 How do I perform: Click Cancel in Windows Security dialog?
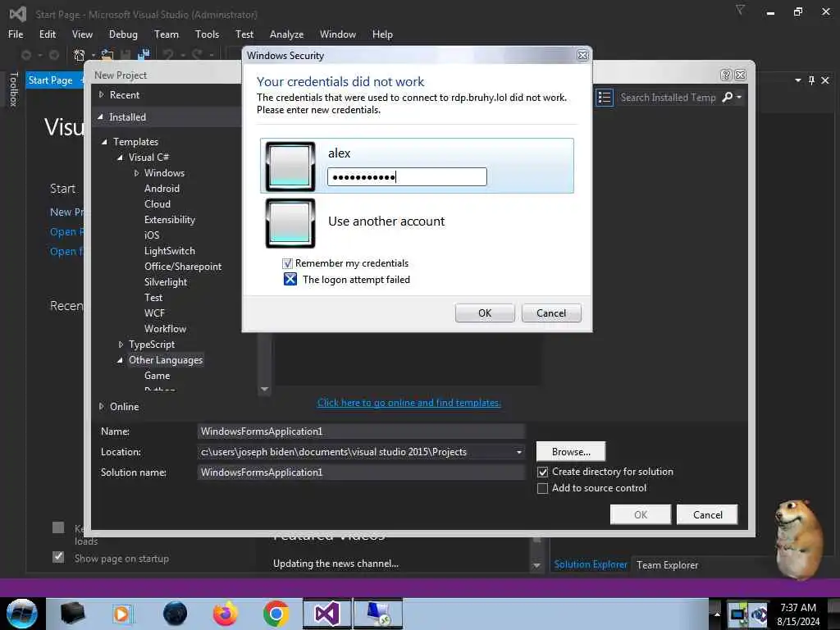pos(551,313)
